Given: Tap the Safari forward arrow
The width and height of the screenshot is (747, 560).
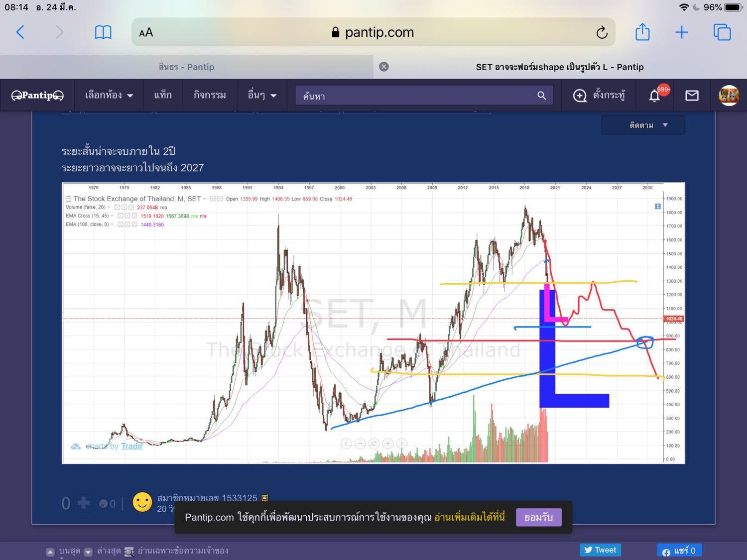Looking at the screenshot, I should (59, 32).
